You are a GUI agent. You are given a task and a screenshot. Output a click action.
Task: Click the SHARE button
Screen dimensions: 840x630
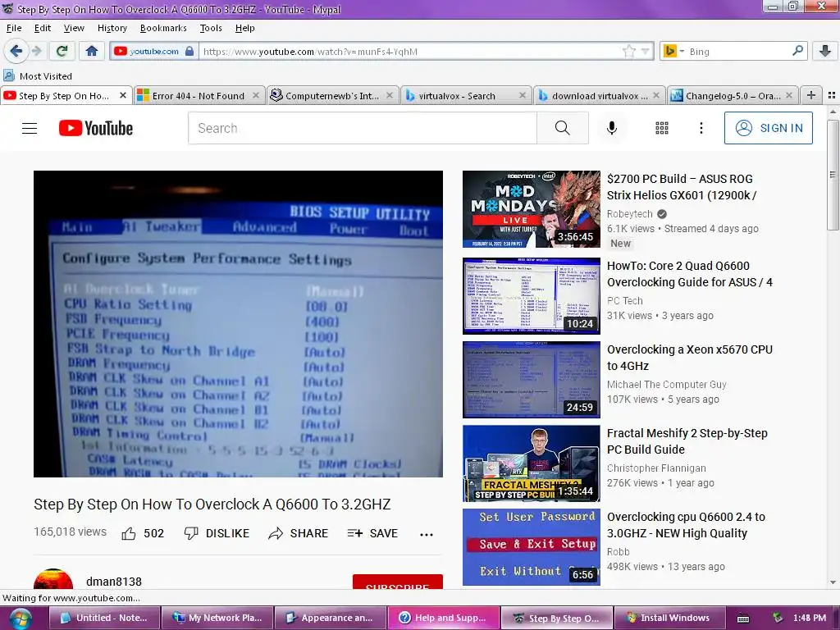[x=299, y=533]
